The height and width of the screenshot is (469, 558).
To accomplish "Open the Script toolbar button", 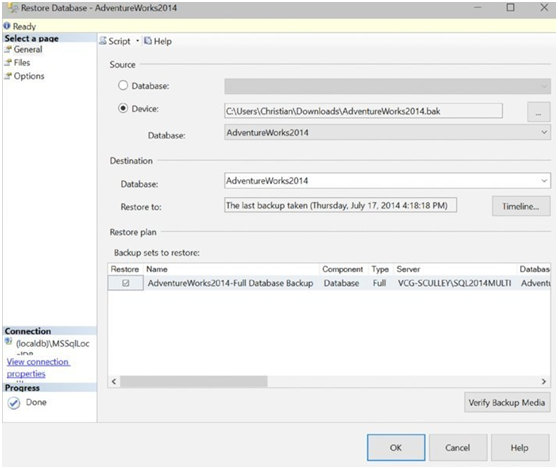I will click(x=115, y=41).
